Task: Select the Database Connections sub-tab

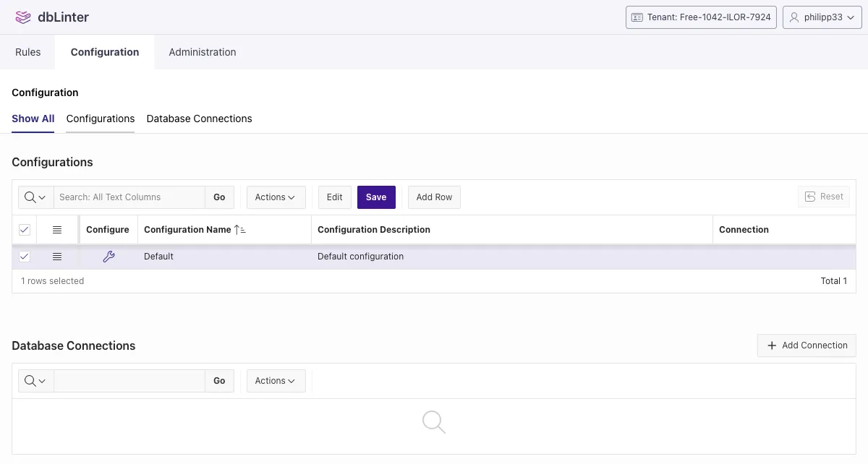Action: point(199,119)
